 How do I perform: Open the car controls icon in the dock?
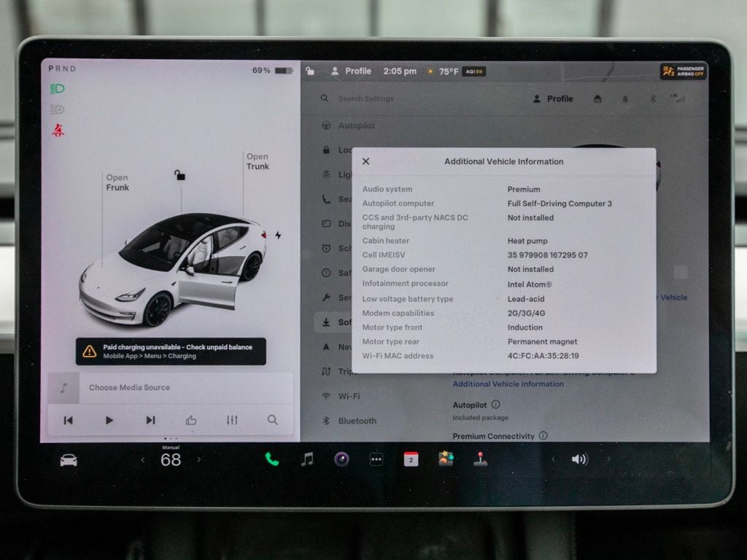tap(68, 460)
